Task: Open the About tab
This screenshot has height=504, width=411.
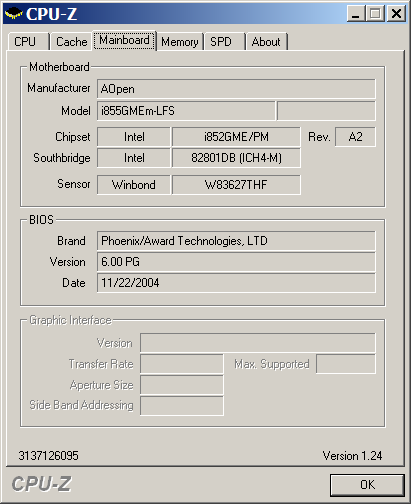Action: pos(266,42)
